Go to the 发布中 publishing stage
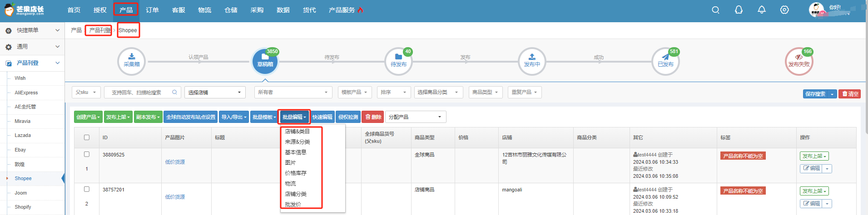 coord(532,61)
